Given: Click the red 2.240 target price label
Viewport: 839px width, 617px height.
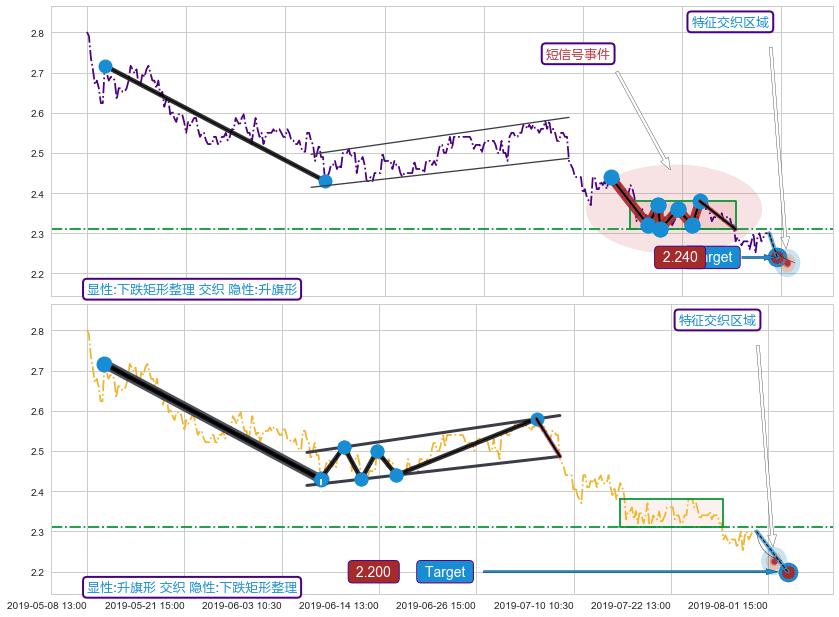Looking at the screenshot, I should pos(680,257).
